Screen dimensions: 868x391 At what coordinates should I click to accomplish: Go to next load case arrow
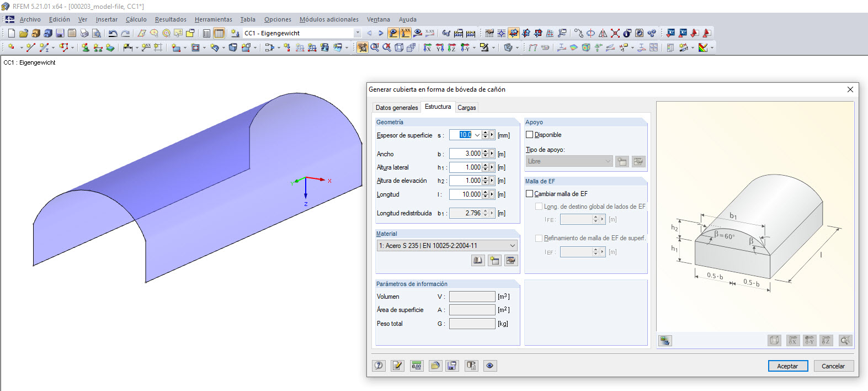[x=381, y=33]
